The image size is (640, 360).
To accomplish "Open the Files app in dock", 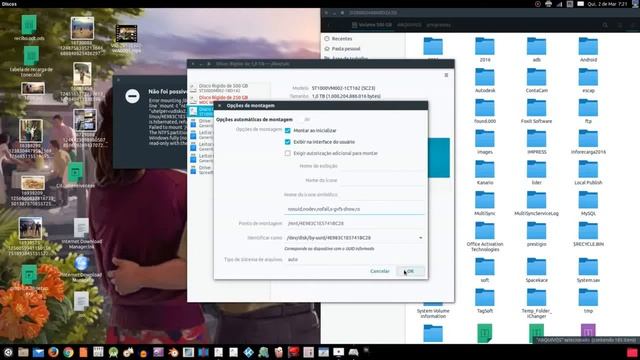I will (x=23, y=352).
